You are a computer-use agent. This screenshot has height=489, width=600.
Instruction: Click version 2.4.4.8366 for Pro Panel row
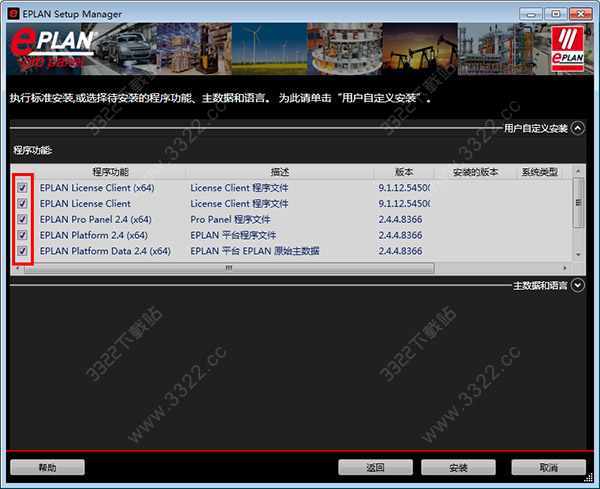tap(401, 219)
